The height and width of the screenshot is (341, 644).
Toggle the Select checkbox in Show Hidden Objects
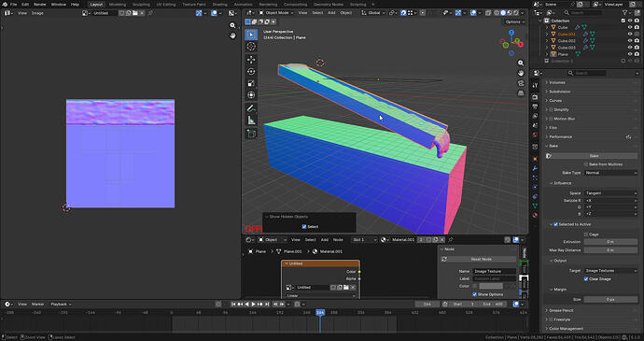coord(304,227)
